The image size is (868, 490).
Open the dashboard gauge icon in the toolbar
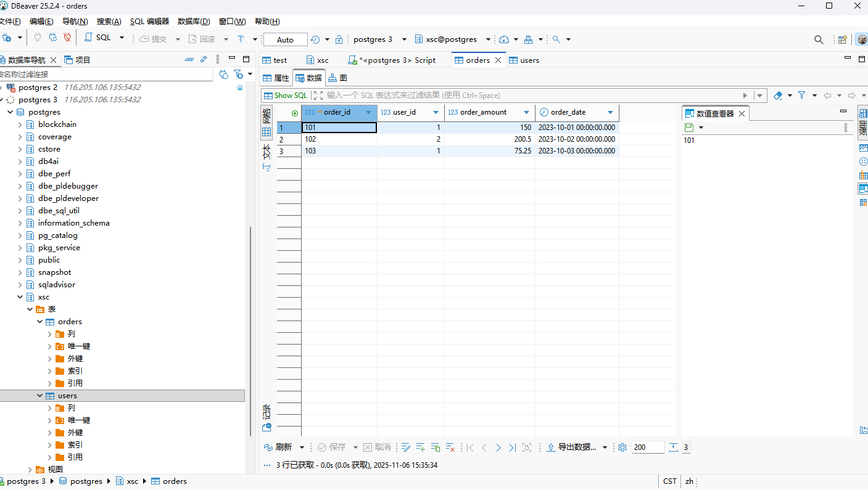(x=504, y=39)
